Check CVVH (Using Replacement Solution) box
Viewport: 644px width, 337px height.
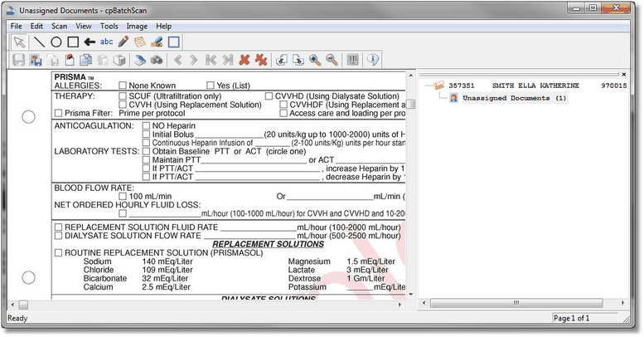click(x=123, y=105)
